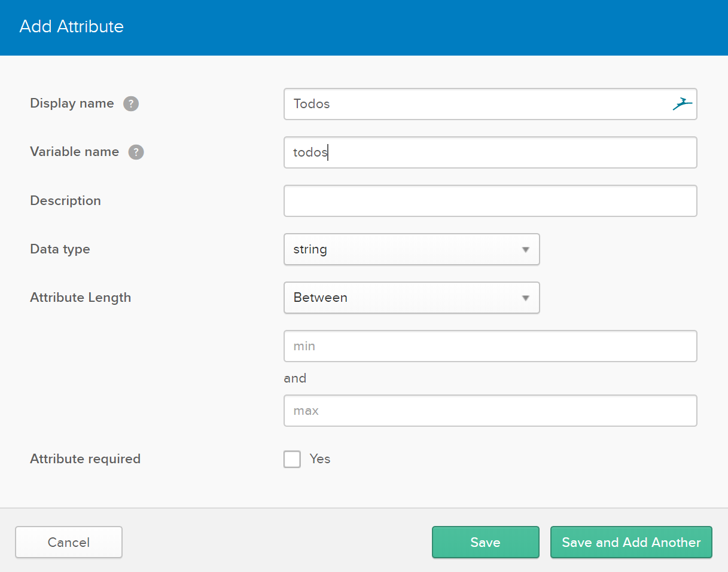This screenshot has width=728, height=572.
Task: Click the help icon beside Display name
Action: [x=131, y=104]
